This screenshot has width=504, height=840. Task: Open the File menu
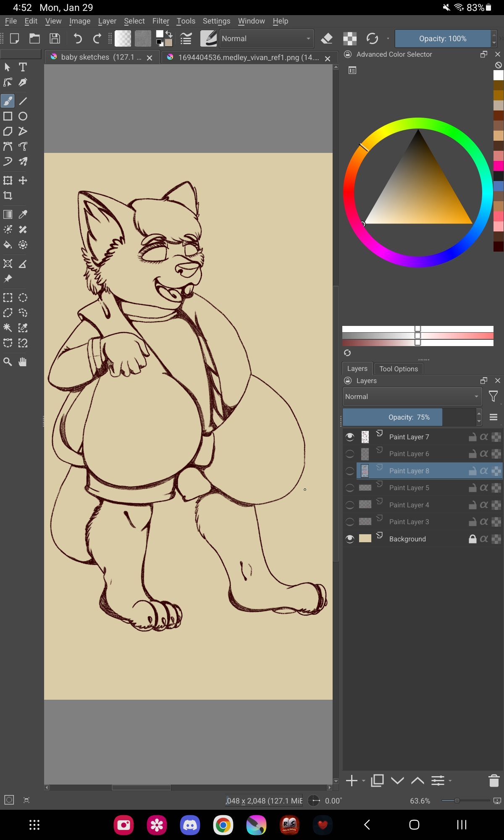click(x=11, y=21)
